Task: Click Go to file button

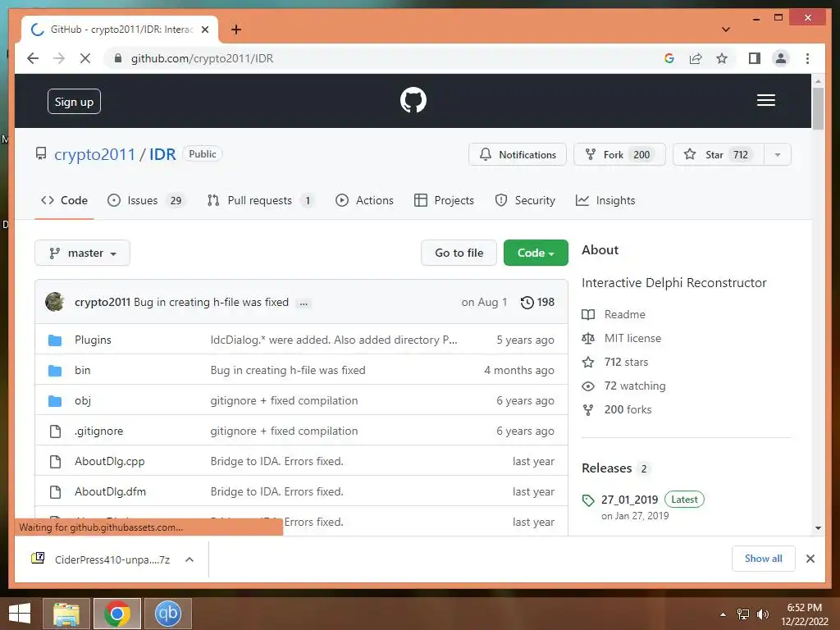Action: 459,253
